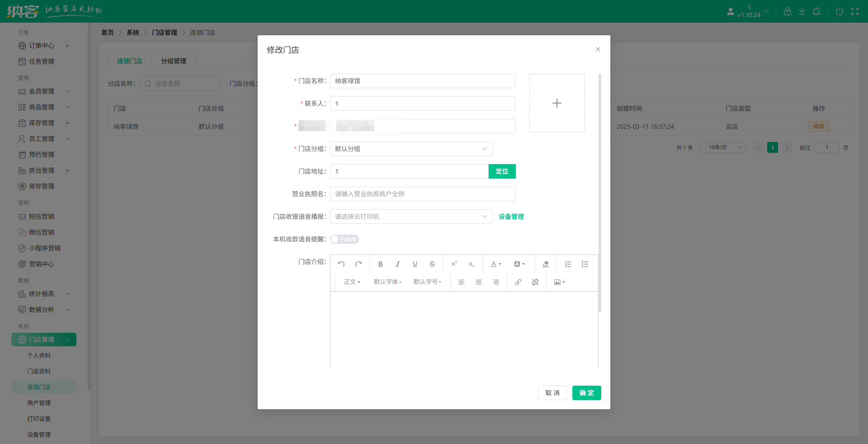Open 用户管理 in the sidebar menu
The height and width of the screenshot is (444, 868).
click(39, 402)
